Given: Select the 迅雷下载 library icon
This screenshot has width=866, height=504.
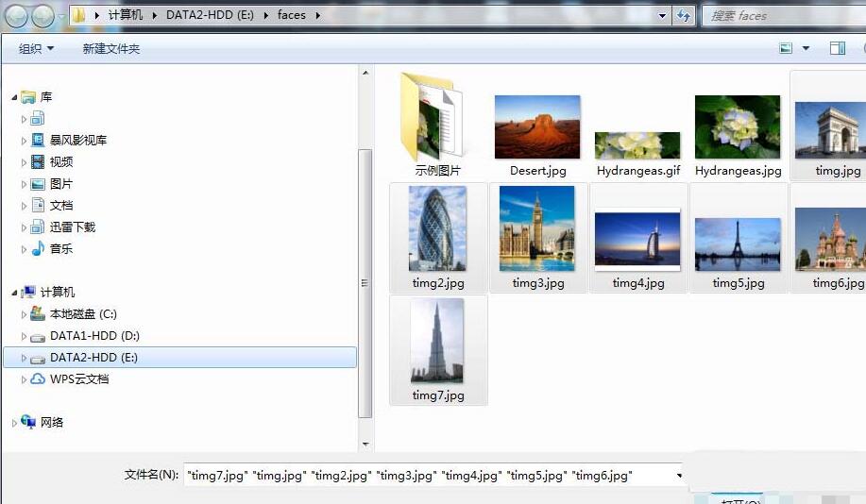Looking at the screenshot, I should coord(38,227).
